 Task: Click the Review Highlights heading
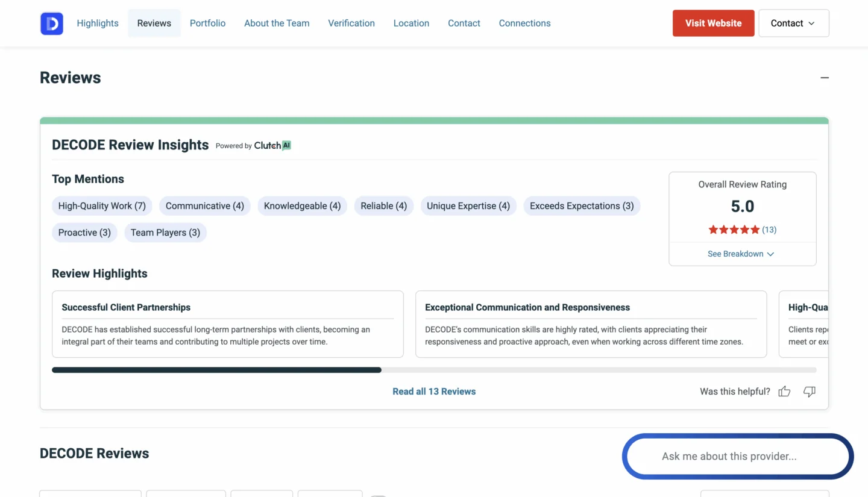tap(99, 274)
